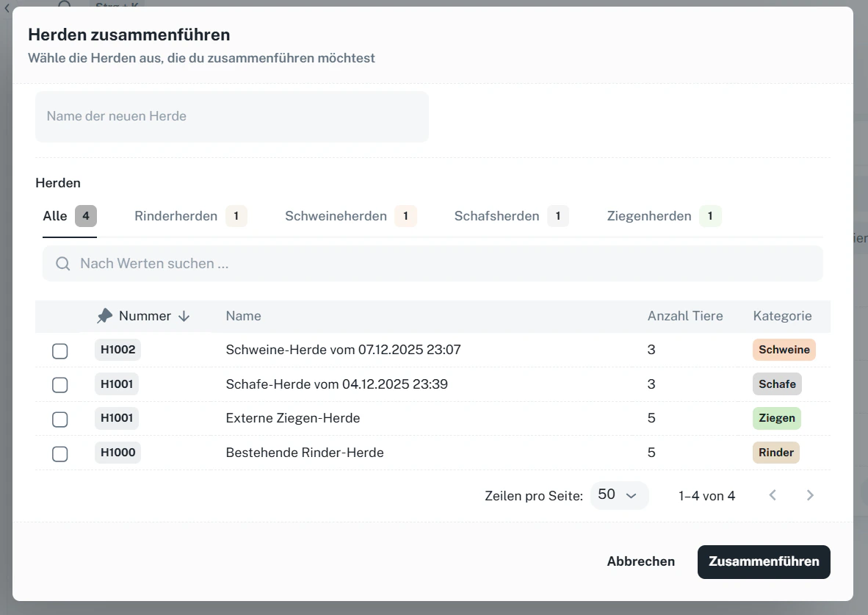This screenshot has width=868, height=615.
Task: Check the Schafe-Herde vom 04.12.2025 row
Action: [59, 384]
